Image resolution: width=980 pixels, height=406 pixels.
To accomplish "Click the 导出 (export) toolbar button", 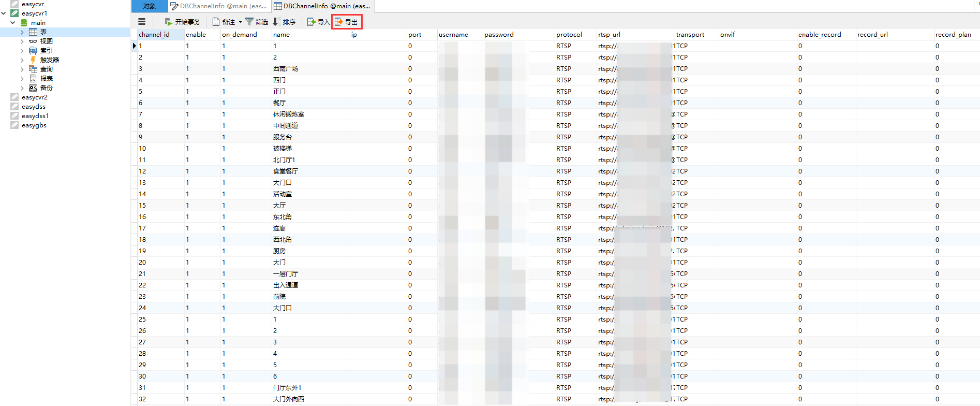I will (347, 22).
